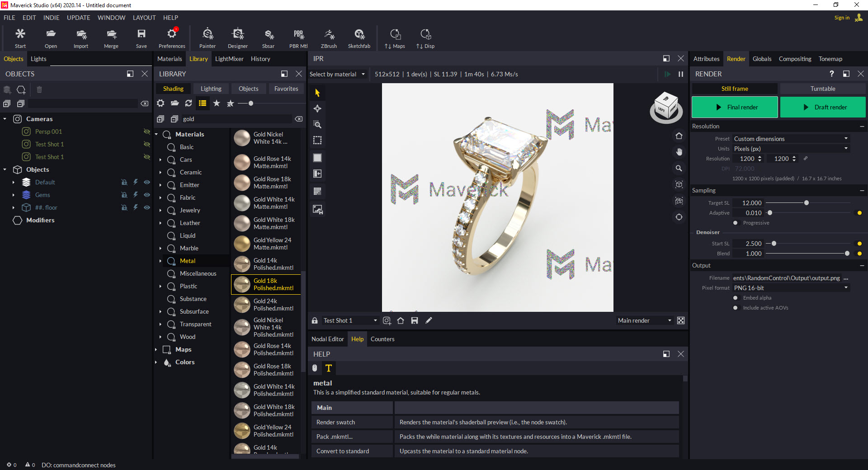
Task: Open the Select by material dropdown
Action: [337, 74]
